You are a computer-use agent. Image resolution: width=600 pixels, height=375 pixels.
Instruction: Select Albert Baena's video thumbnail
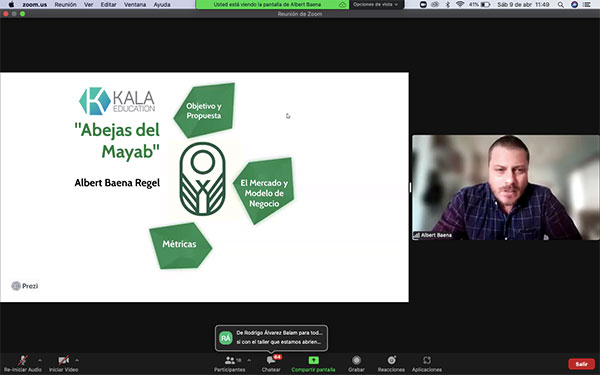(x=505, y=188)
